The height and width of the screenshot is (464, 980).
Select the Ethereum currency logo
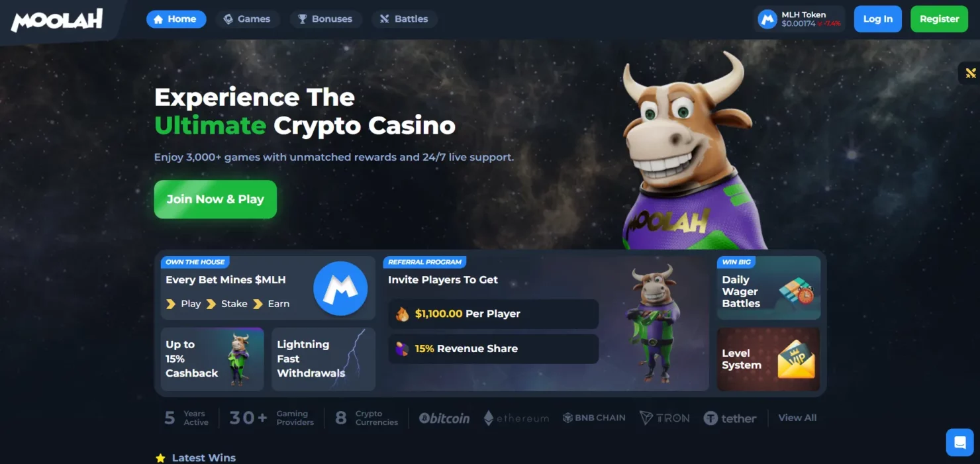[x=516, y=418]
